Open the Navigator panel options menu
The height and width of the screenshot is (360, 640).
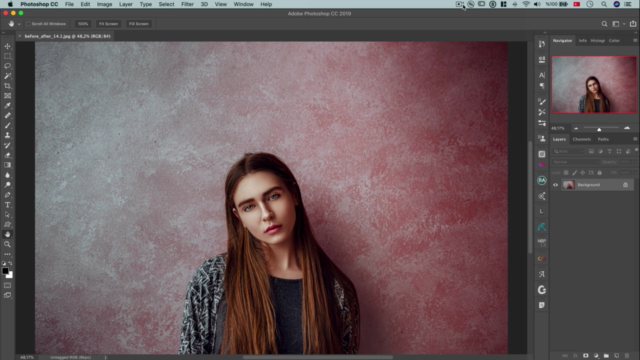635,40
